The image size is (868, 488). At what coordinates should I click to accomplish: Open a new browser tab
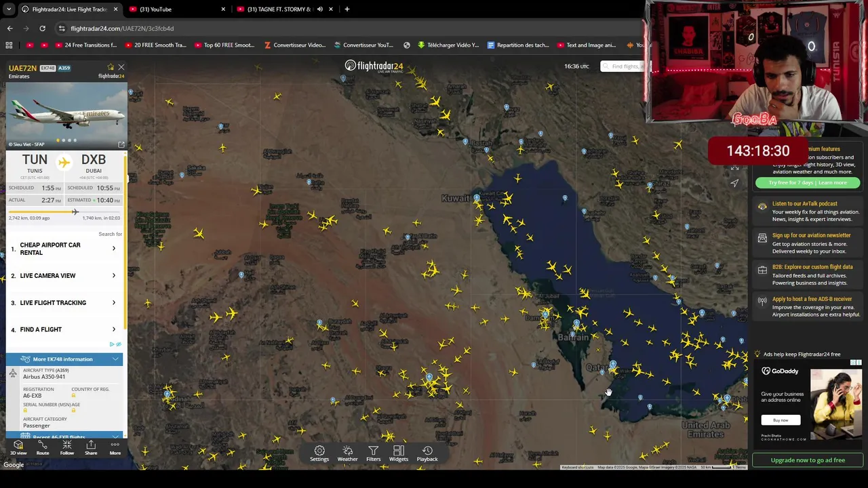(347, 9)
